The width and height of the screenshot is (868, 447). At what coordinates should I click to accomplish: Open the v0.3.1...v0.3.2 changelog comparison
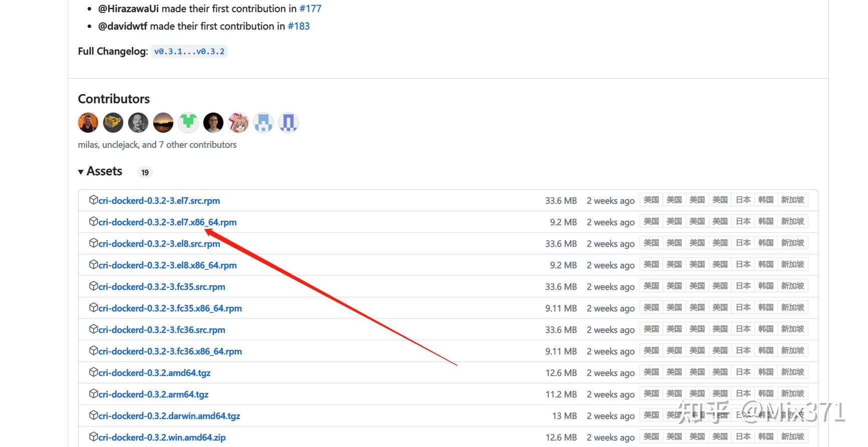[x=189, y=52]
